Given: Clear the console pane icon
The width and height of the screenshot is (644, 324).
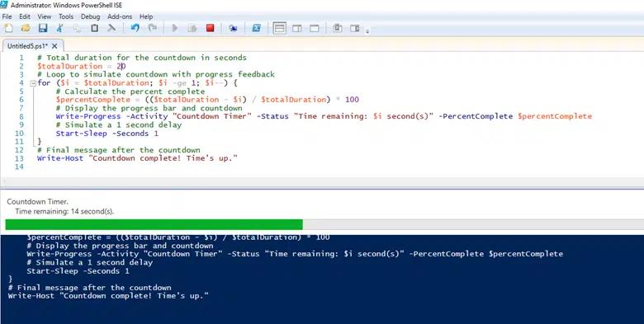Looking at the screenshot, I should tap(111, 28).
